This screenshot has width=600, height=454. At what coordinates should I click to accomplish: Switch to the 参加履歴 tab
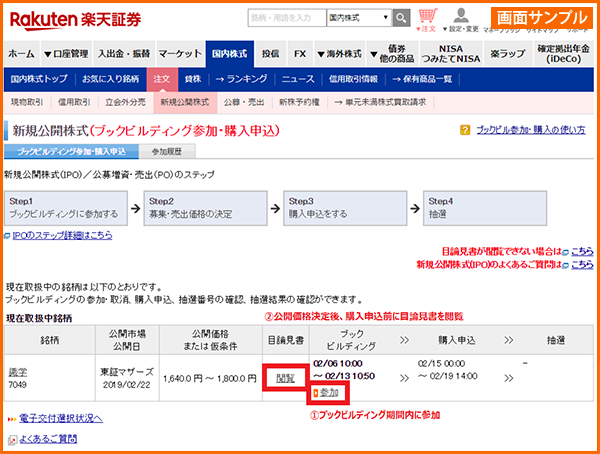pyautogui.click(x=167, y=152)
